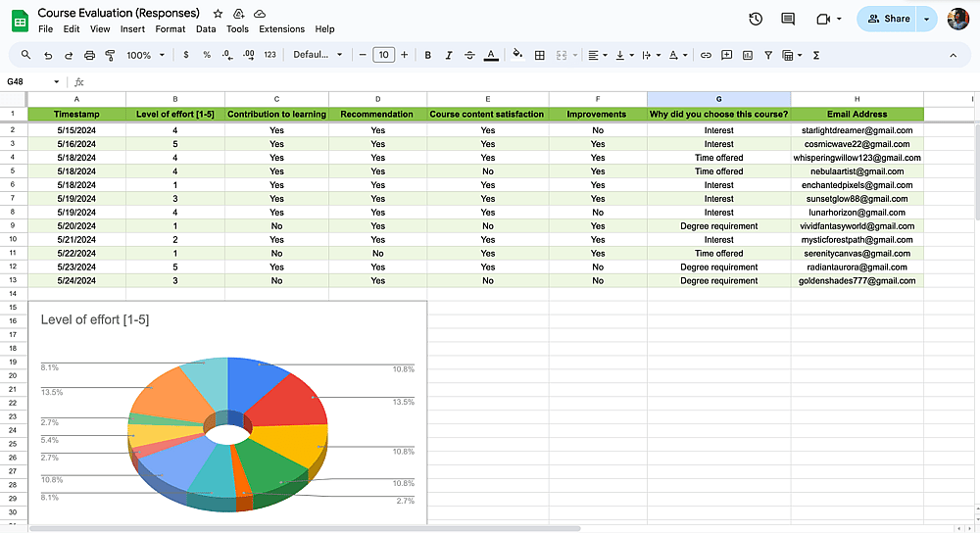Format as currency with dollar icon
Viewport: 980px width, 533px height.
tap(185, 55)
